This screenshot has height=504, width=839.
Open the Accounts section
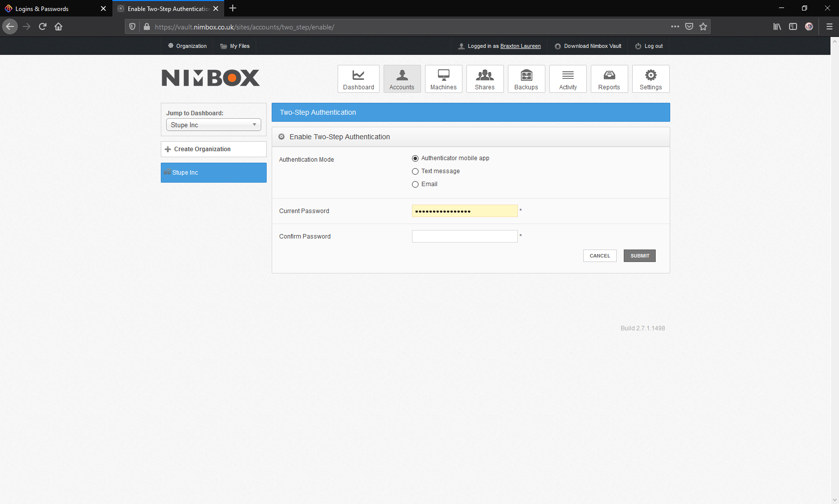coord(402,79)
